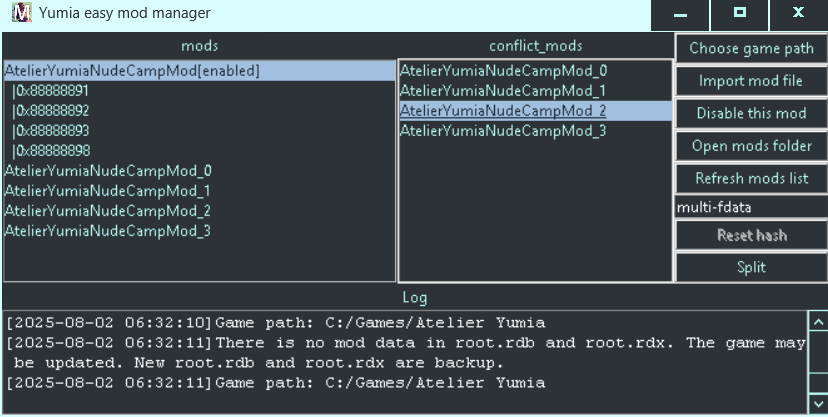This screenshot has height=417, width=828.
Task: Click the Yumia app icon in title bar
Action: (x=18, y=14)
